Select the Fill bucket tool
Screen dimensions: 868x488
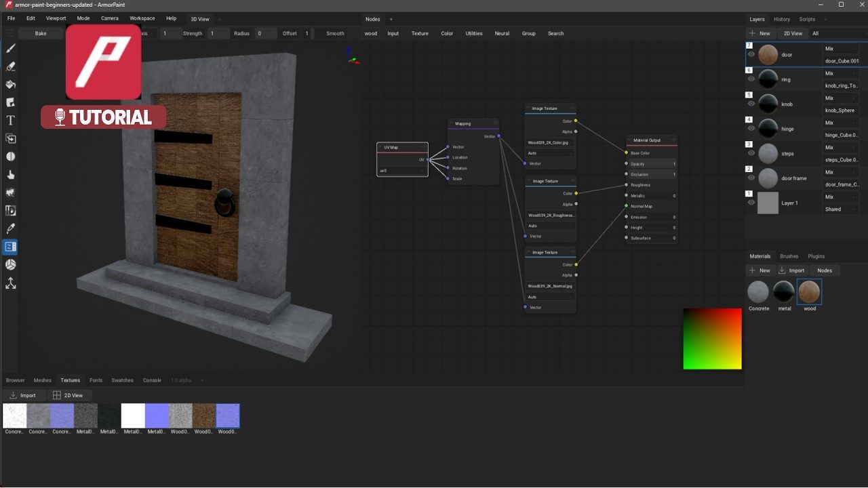click(10, 85)
